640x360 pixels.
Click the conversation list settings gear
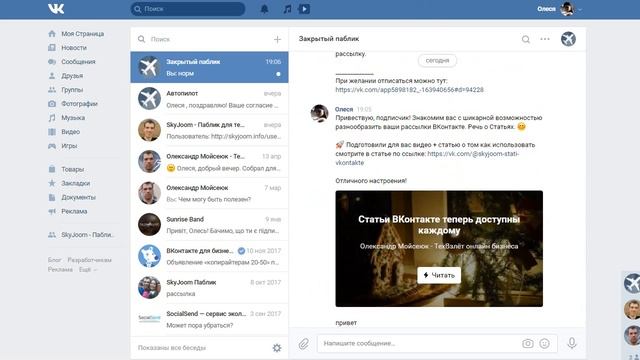pos(277,348)
